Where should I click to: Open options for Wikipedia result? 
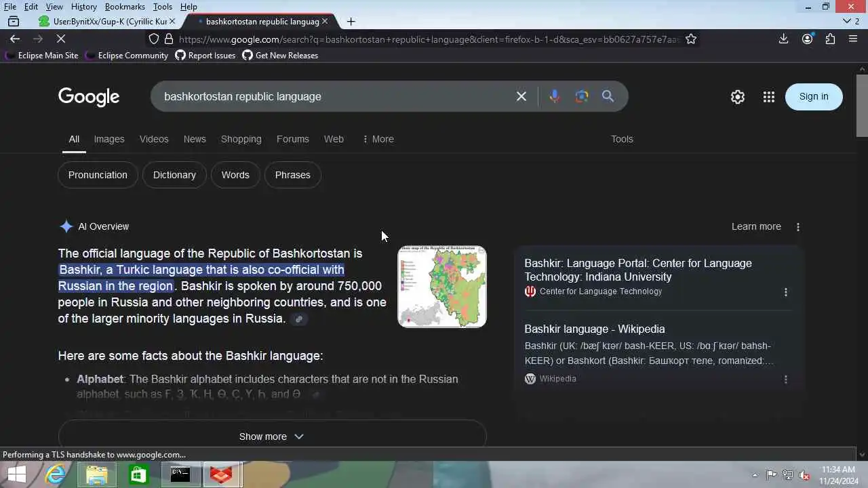coord(786,379)
